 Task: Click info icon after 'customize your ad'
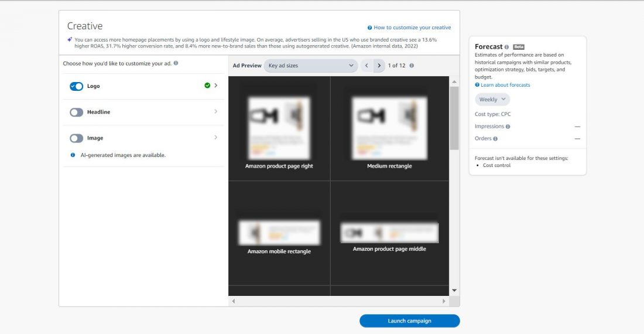(176, 63)
